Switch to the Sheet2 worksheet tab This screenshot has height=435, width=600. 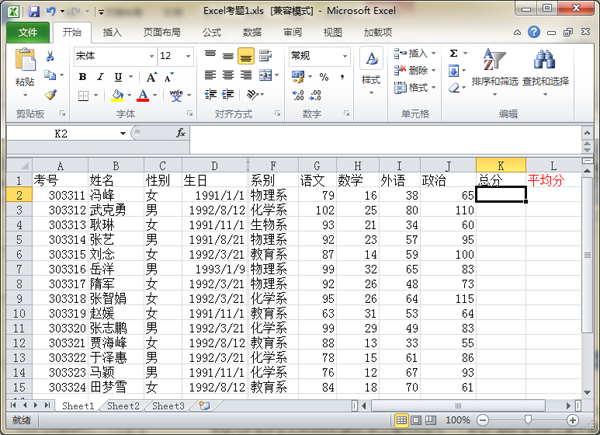[123, 406]
